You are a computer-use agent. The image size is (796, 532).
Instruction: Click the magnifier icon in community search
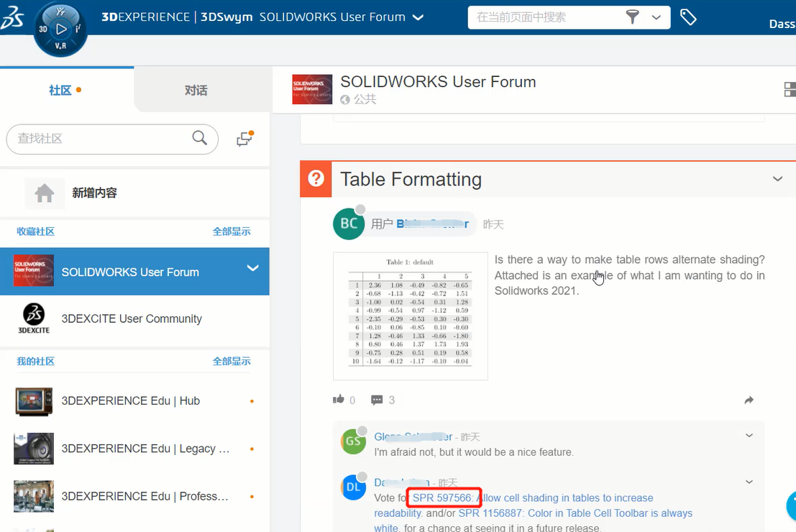(200, 138)
